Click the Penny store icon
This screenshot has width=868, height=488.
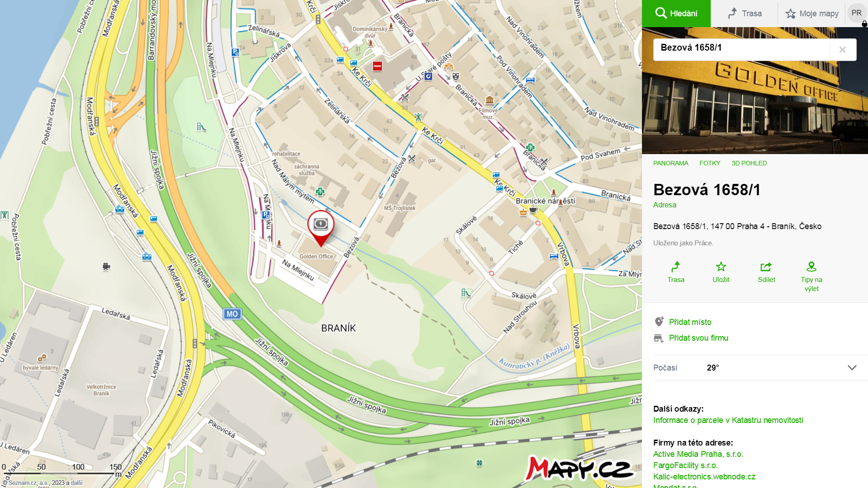coord(377,66)
